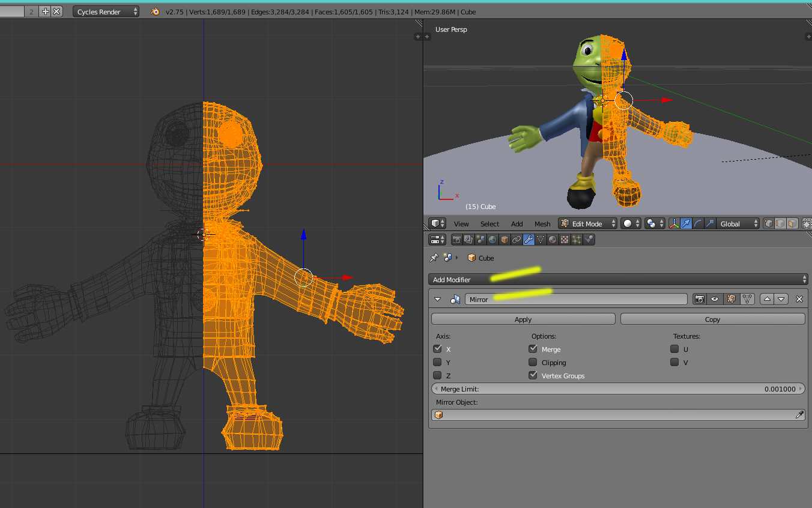Open the World properties globe tab
Viewport: 812px width, 508px height.
[492, 240]
